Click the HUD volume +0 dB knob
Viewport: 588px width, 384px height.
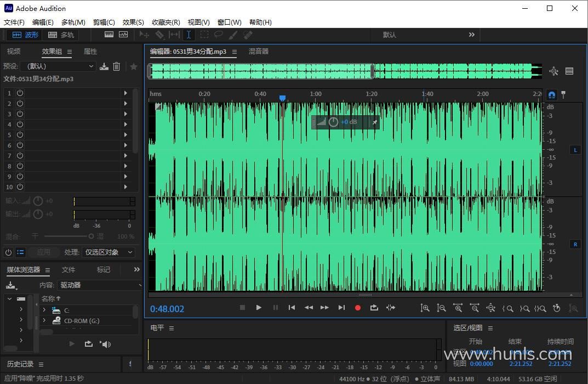point(333,122)
